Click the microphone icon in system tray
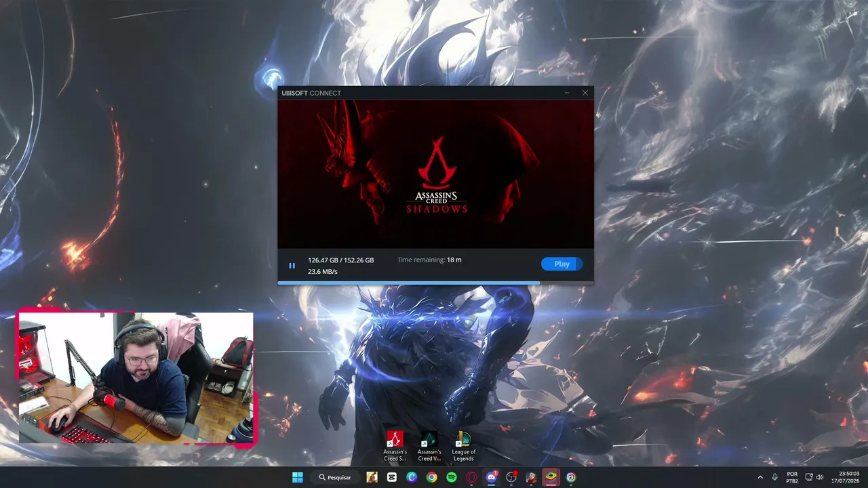Viewport: 868px width, 488px height. pyautogui.click(x=775, y=477)
